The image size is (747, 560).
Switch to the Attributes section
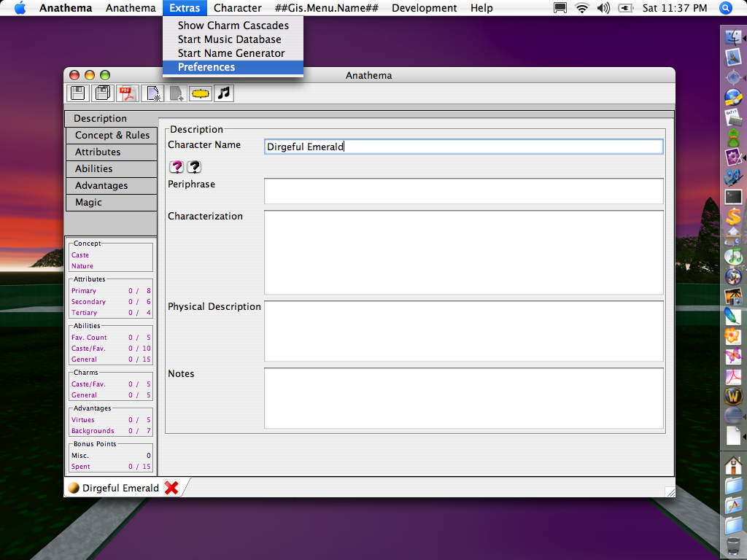pyautogui.click(x=112, y=152)
